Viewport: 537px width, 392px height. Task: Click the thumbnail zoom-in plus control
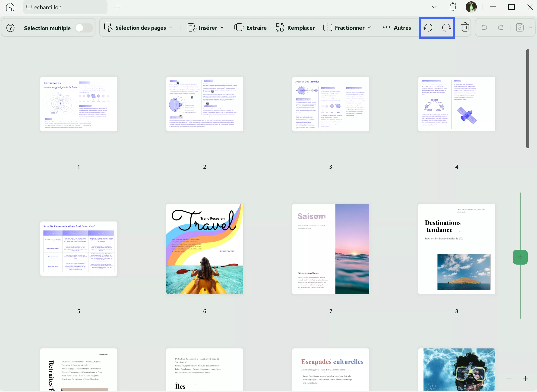tap(525, 379)
